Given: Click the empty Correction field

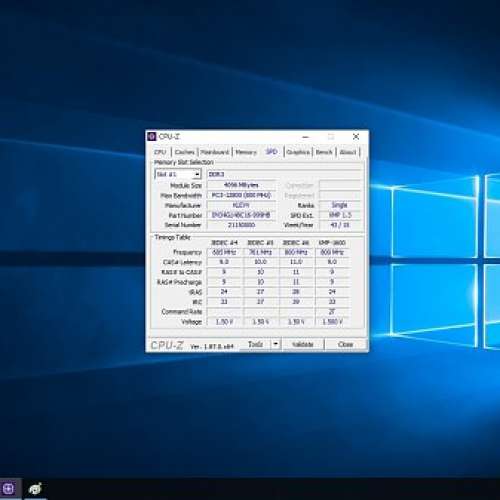Looking at the screenshot, I should pyautogui.click(x=340, y=185).
